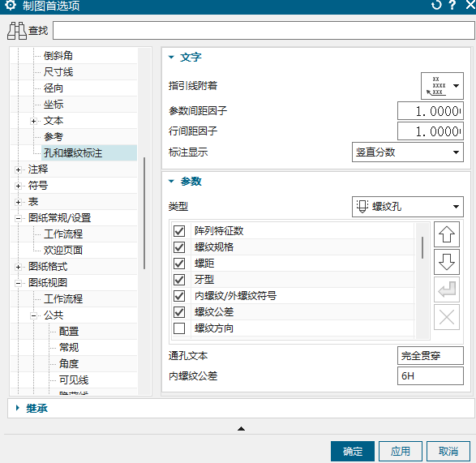The image size is (476, 463).
Task: Move parameter down with the down arrow
Action: (447, 262)
